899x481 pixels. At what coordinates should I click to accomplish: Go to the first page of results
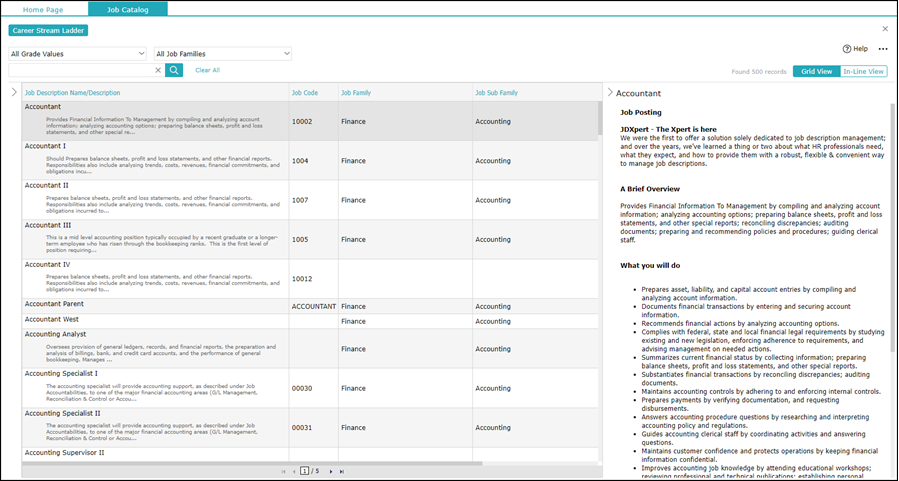[283, 471]
